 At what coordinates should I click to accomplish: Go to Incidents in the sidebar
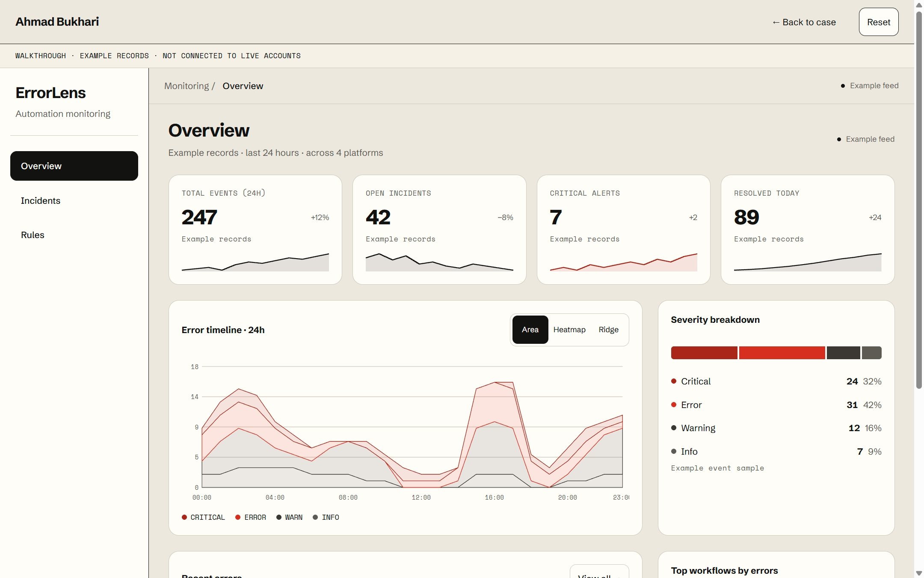coord(74,200)
